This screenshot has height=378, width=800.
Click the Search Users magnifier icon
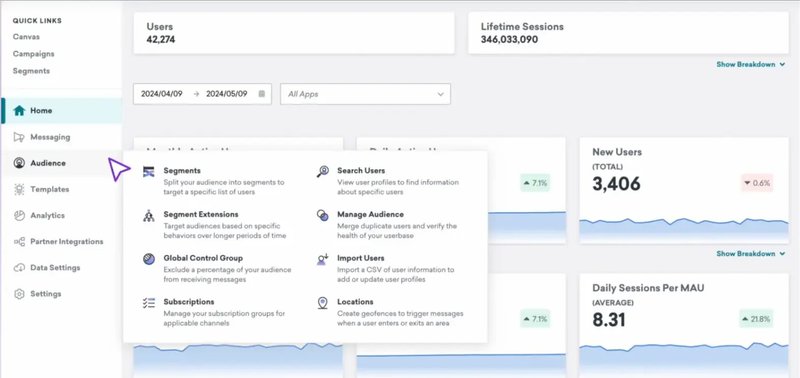322,172
